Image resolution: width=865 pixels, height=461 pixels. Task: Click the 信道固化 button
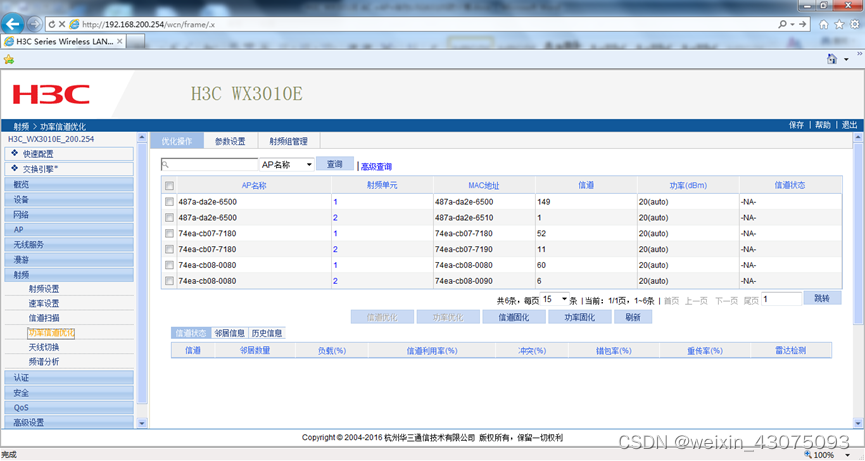click(514, 317)
